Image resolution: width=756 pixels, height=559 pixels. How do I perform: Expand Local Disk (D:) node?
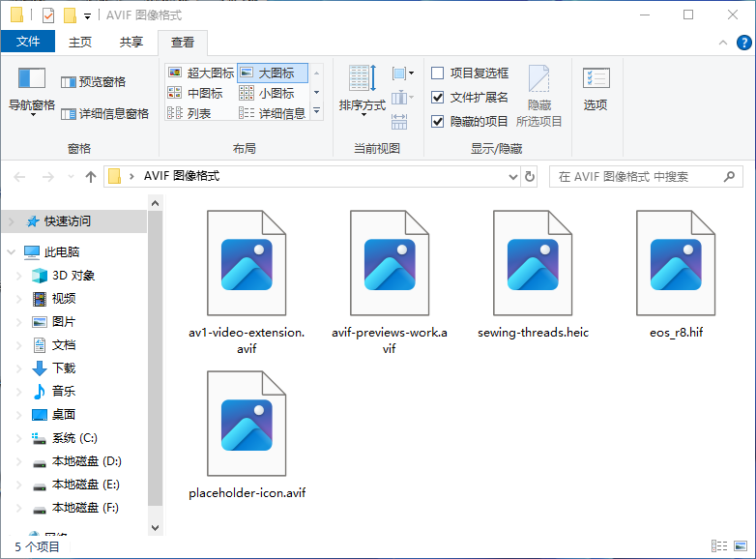point(18,461)
